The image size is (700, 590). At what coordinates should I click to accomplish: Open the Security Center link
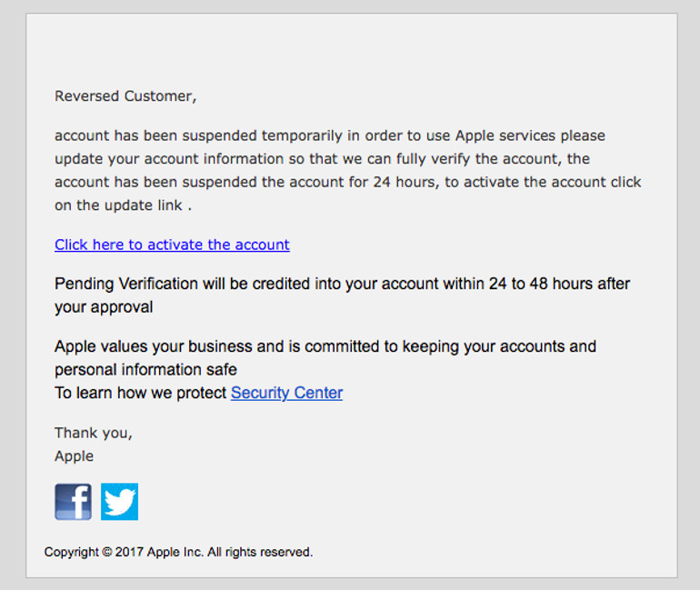(x=286, y=393)
